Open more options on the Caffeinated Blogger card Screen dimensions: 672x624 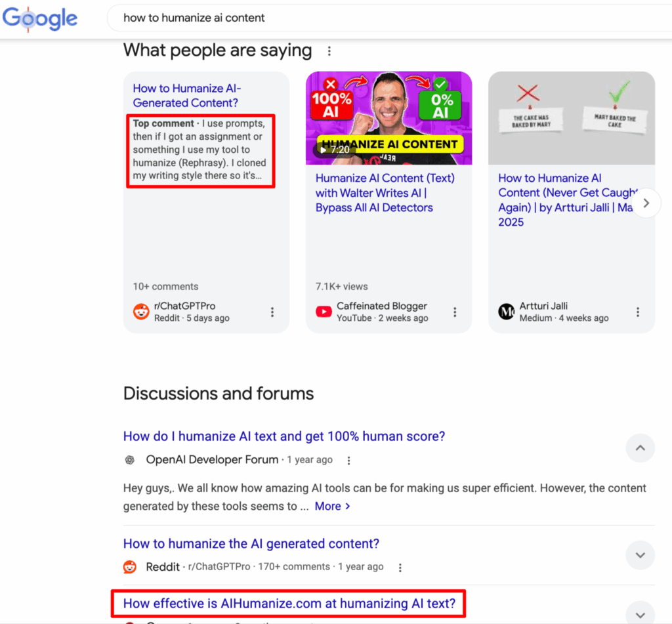coord(455,312)
